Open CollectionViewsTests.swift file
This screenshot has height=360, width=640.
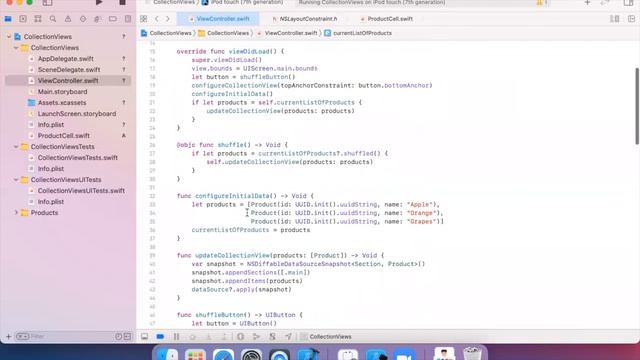[x=78, y=158]
